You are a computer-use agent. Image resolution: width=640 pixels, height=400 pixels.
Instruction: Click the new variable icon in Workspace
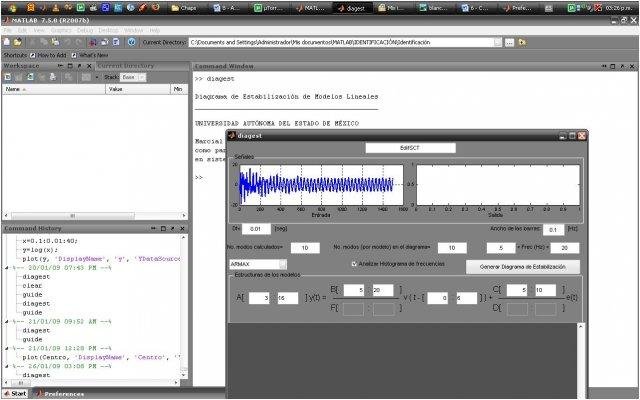click(7, 77)
